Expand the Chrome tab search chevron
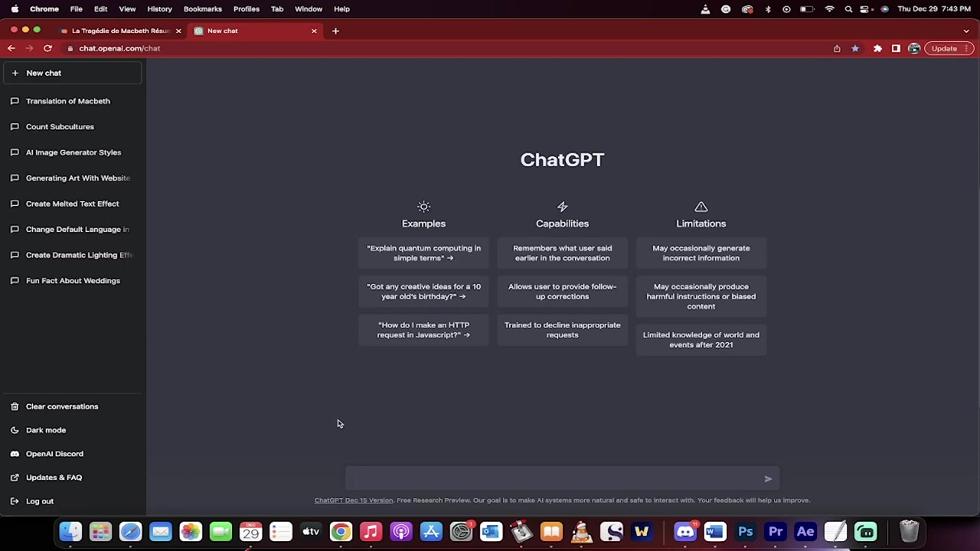The height and width of the screenshot is (551, 980). [966, 31]
